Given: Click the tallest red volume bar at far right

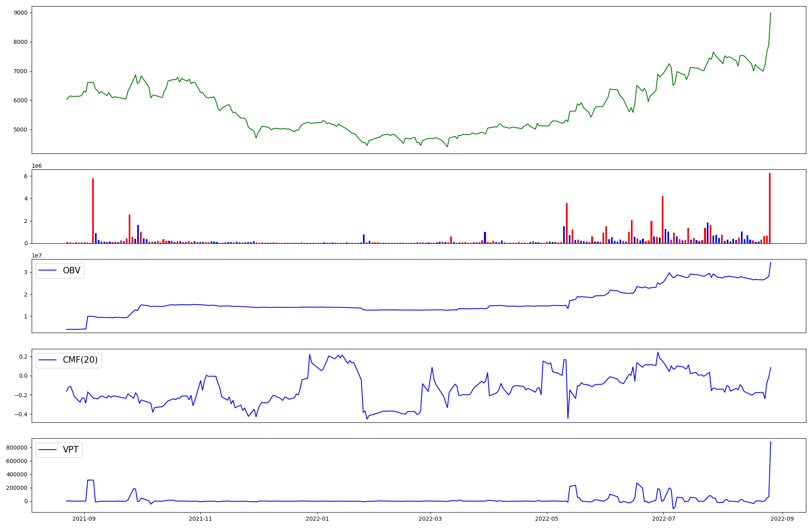Looking at the screenshot, I should click(769, 208).
